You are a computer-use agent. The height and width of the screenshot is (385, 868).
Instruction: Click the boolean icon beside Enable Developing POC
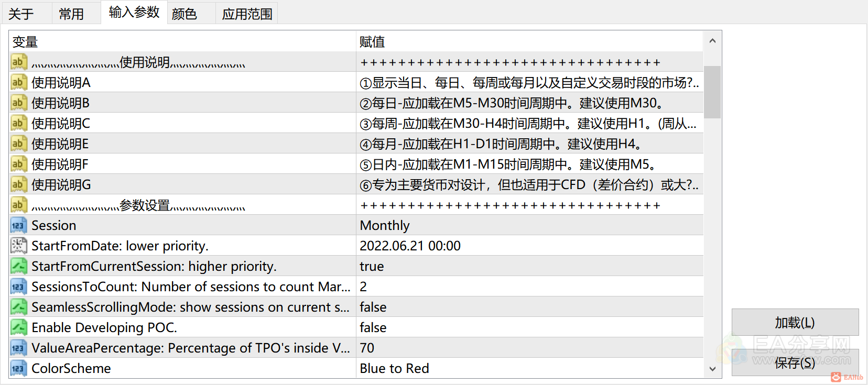point(18,327)
